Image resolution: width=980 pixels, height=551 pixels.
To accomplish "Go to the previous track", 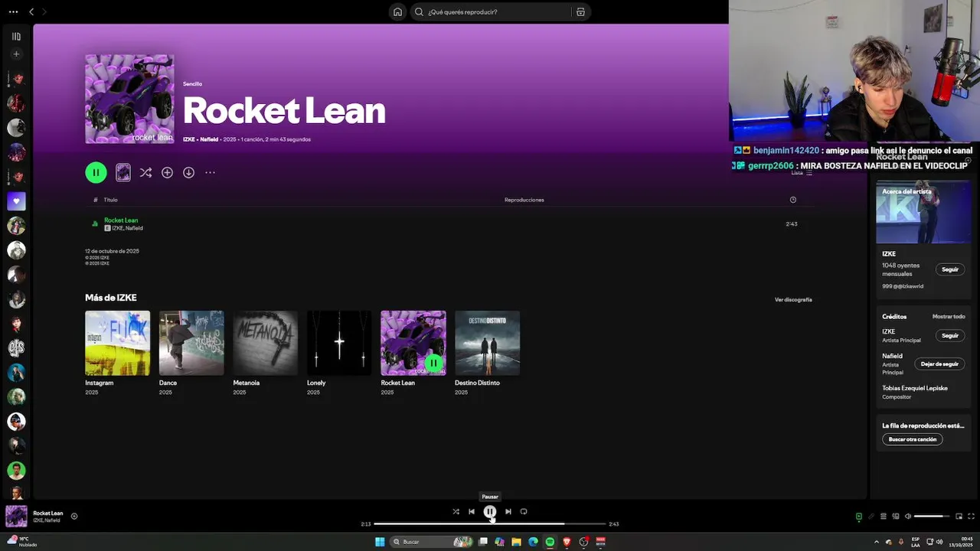I will pos(472,511).
